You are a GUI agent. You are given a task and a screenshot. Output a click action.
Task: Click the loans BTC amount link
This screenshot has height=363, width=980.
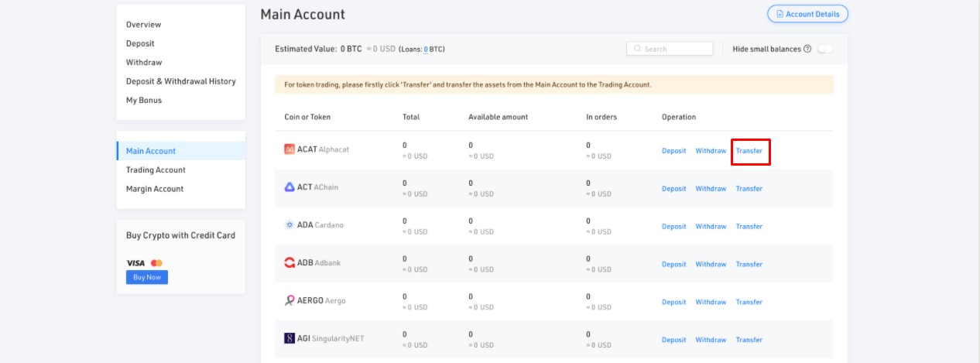[426, 50]
